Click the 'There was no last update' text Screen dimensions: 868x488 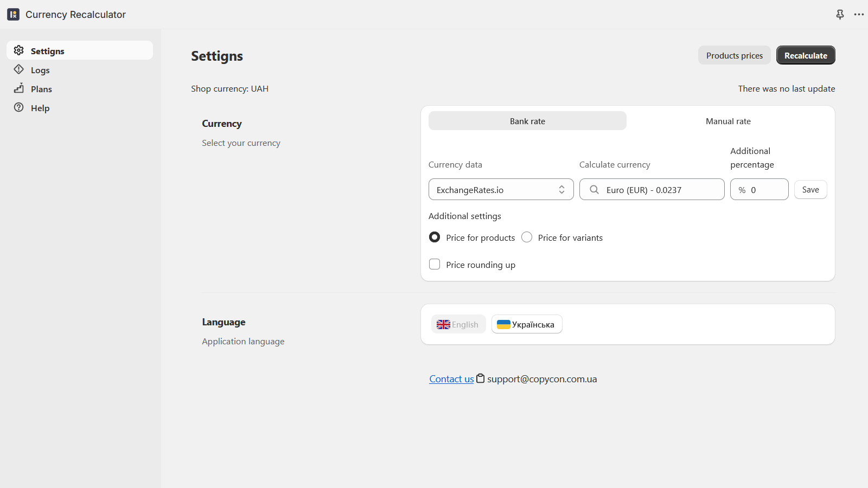pyautogui.click(x=787, y=88)
